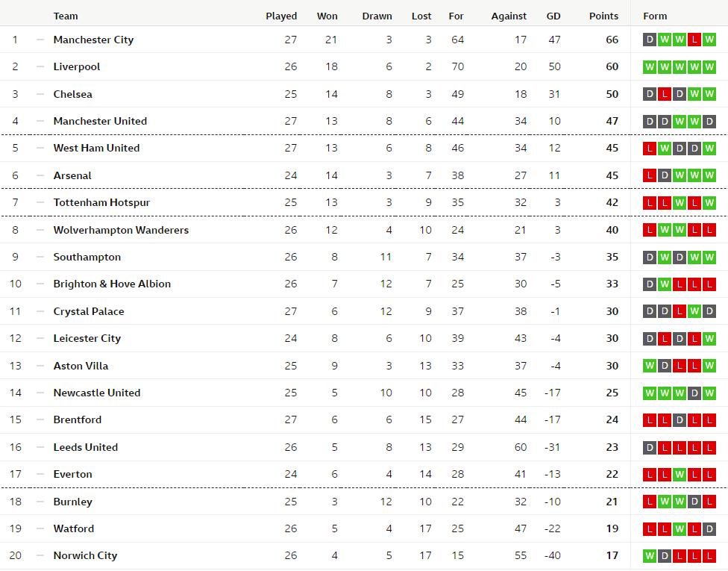The height and width of the screenshot is (571, 728).
Task: Click Leicester City's green W form badge
Action: click(709, 338)
